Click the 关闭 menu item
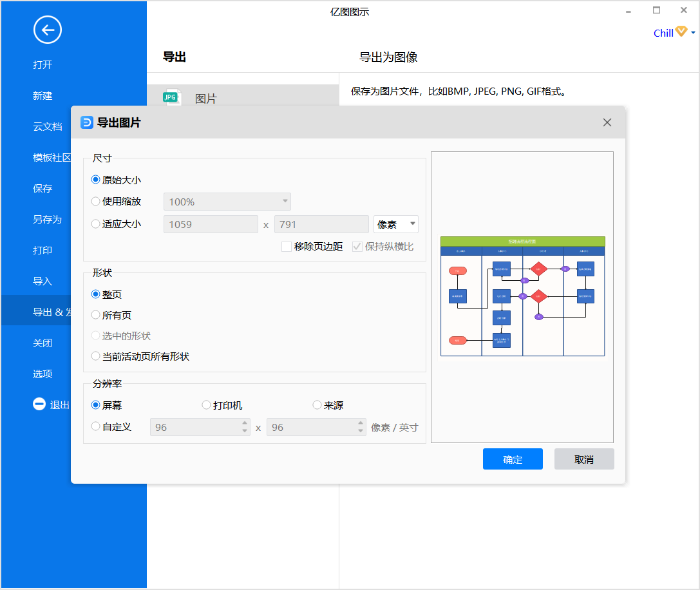The image size is (700, 590). pyautogui.click(x=43, y=343)
